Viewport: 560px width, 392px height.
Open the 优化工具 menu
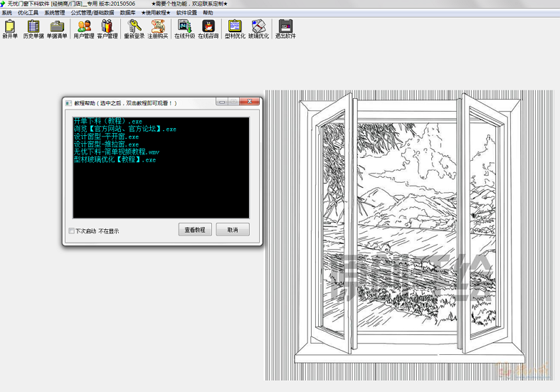point(28,13)
